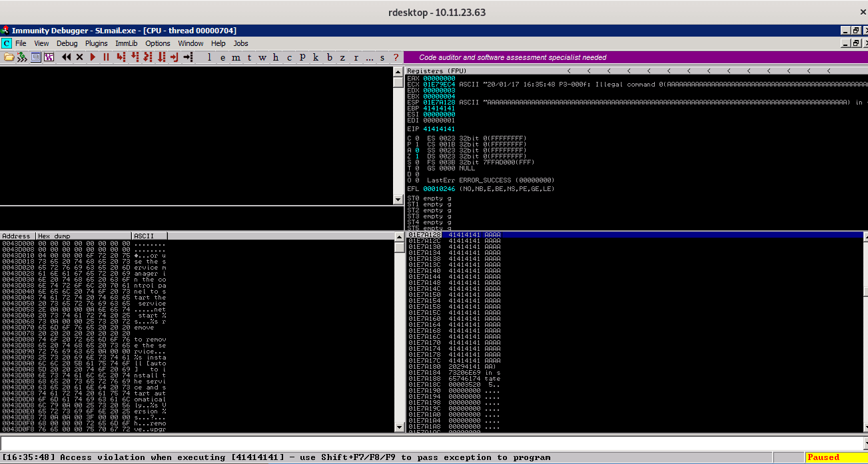Screen dimensions: 868x464
Task: Click the Hex dump column header
Action: click(84, 236)
